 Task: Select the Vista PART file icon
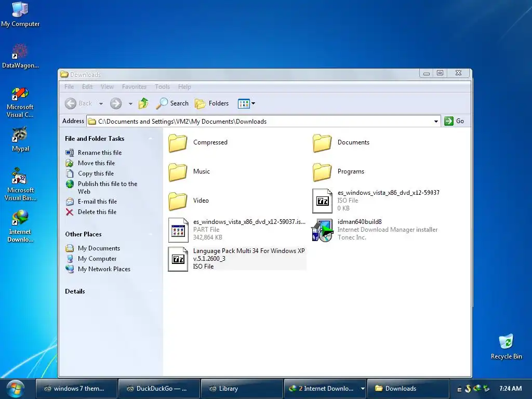pyautogui.click(x=178, y=230)
